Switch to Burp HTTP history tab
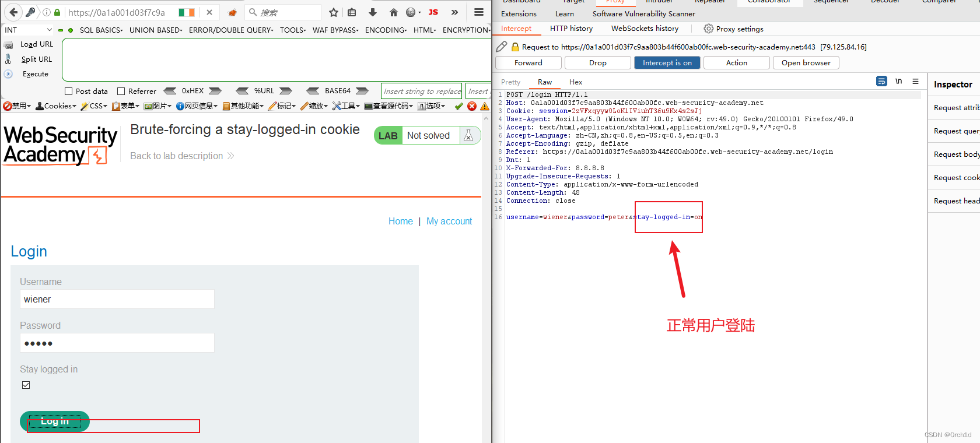This screenshot has width=980, height=443. (571, 29)
